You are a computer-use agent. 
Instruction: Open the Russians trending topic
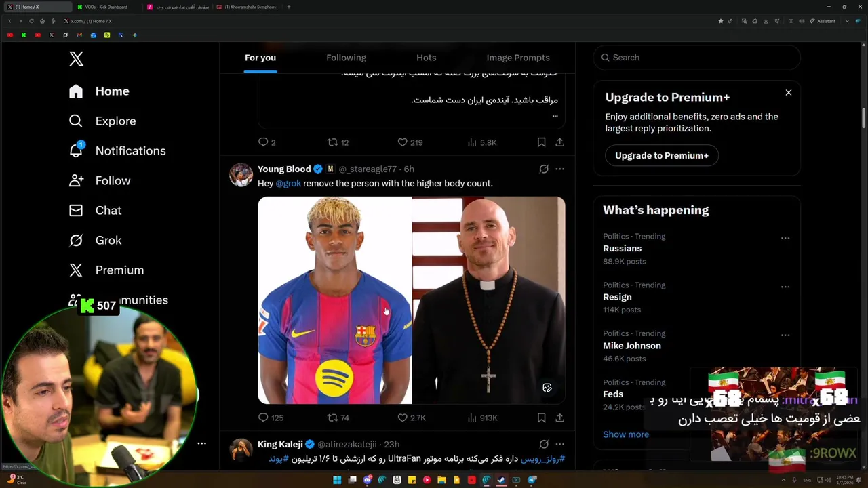622,248
